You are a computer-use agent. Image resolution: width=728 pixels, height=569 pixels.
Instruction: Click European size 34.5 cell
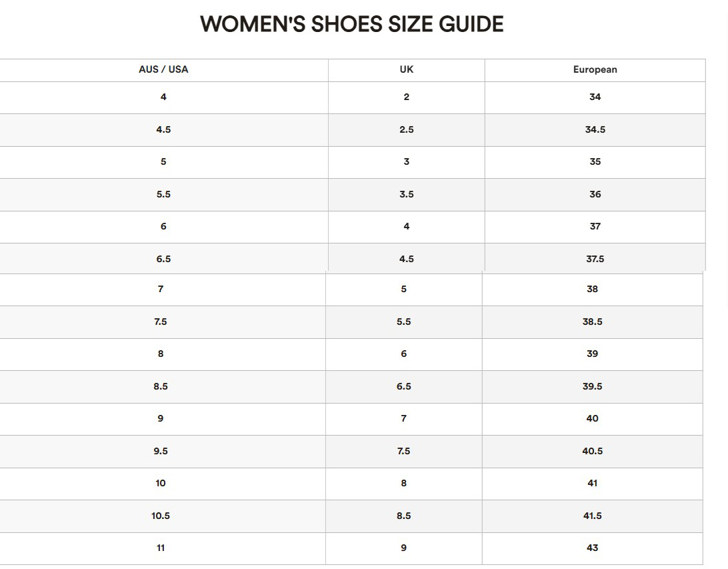595,129
